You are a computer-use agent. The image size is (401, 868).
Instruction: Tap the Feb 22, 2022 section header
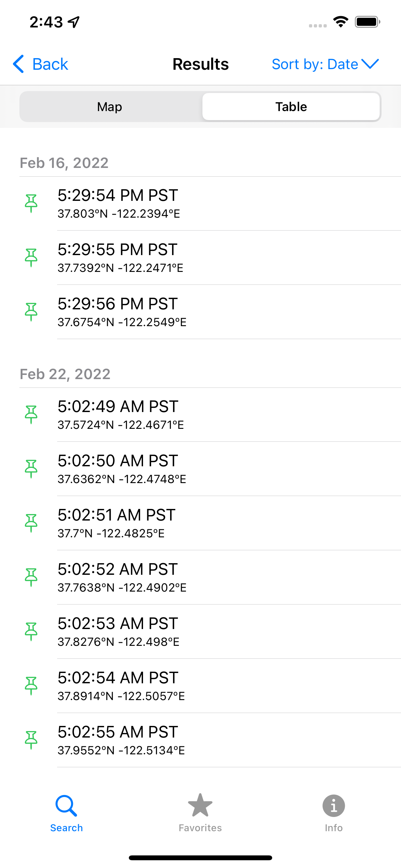(x=65, y=374)
